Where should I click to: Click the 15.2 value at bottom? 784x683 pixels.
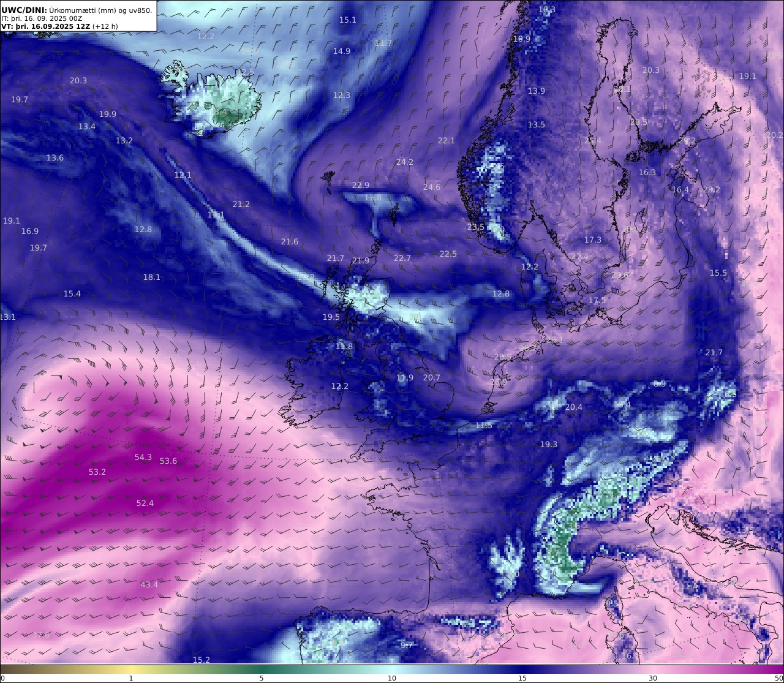[202, 660]
